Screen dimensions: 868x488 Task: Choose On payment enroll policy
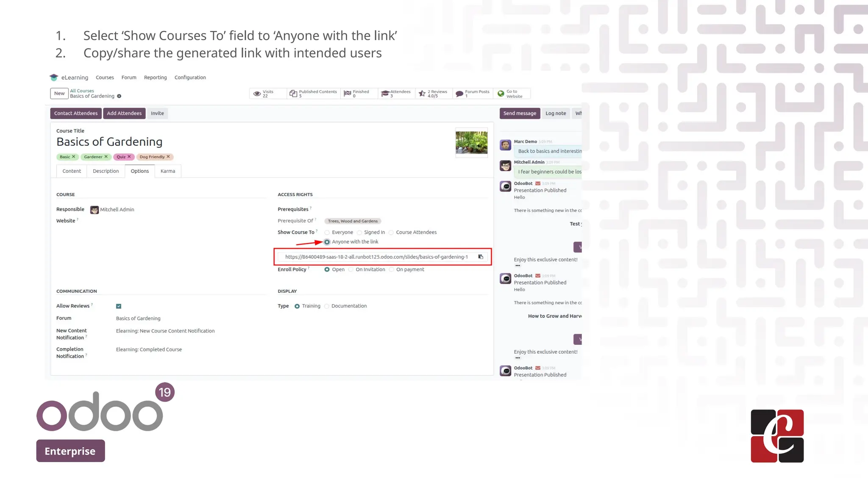pyautogui.click(x=391, y=269)
